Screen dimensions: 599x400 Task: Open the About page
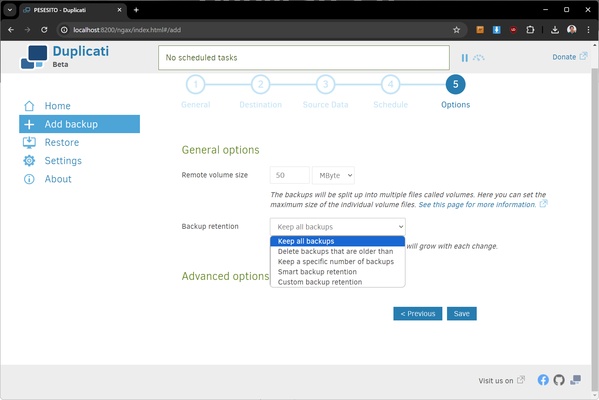tap(58, 179)
